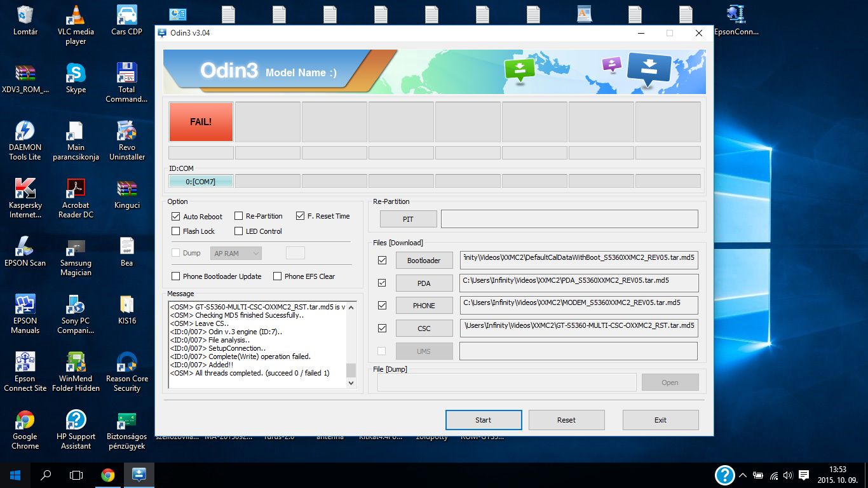Viewport: 868px width, 488px height.
Task: Toggle the F. Reset Time checkbox
Action: (x=301, y=216)
